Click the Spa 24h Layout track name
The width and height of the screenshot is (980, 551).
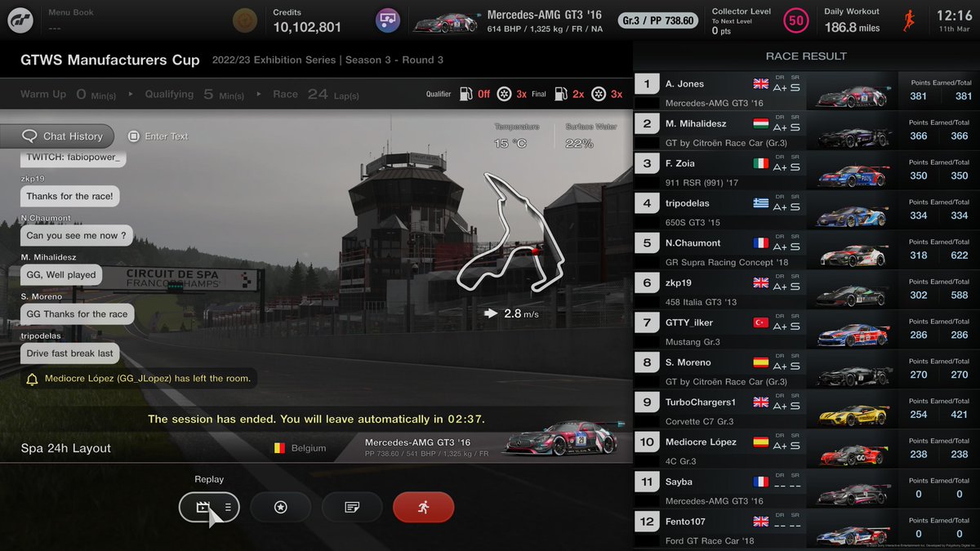click(x=66, y=448)
